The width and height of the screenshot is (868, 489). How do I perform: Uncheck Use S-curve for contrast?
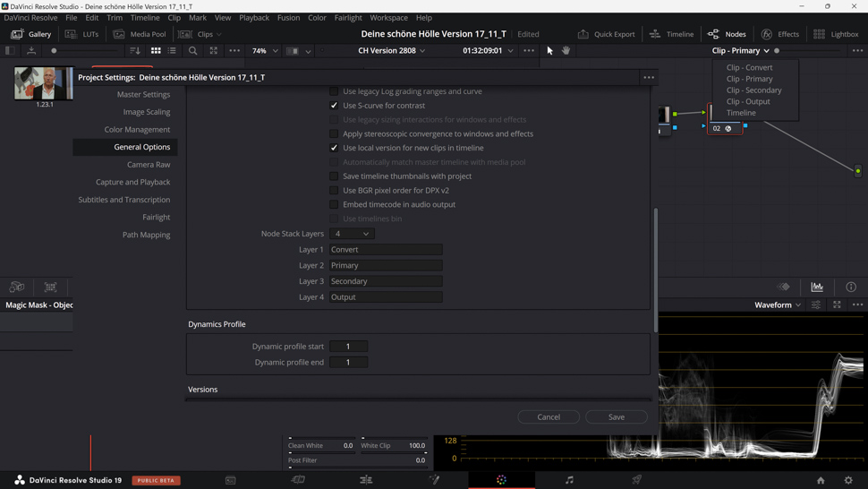point(334,105)
